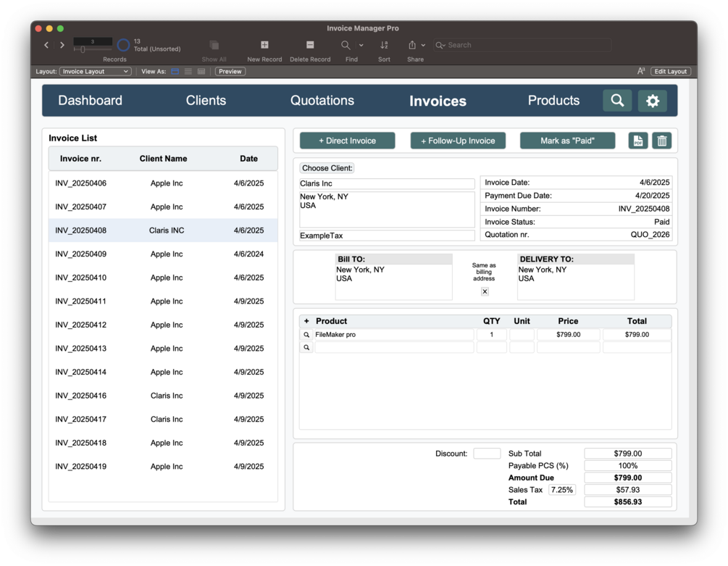Click the Sales Tax percentage field
Screen dimensions: 728x566
[x=562, y=490]
